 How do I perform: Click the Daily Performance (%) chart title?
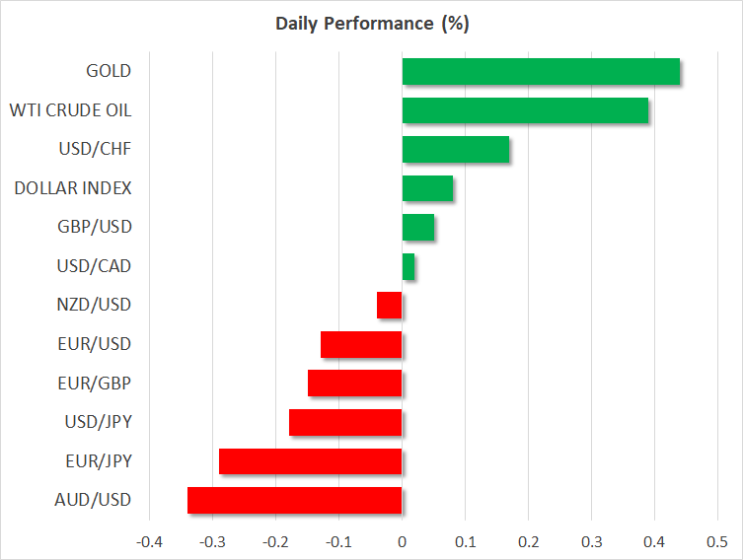tap(371, 24)
